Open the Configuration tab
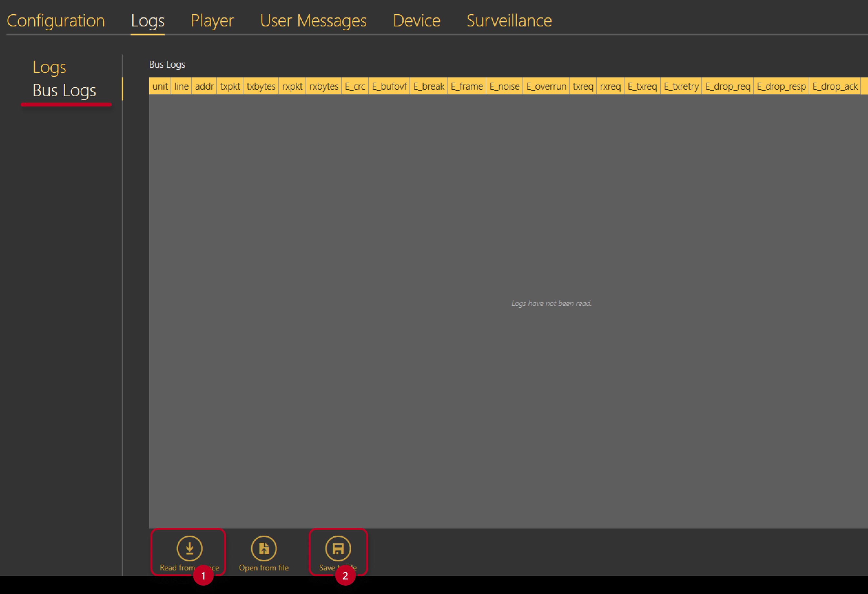This screenshot has height=594, width=868. click(56, 21)
